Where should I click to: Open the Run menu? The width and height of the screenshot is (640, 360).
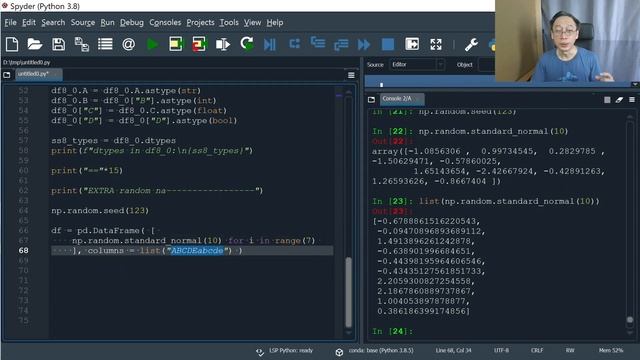[x=107, y=22]
